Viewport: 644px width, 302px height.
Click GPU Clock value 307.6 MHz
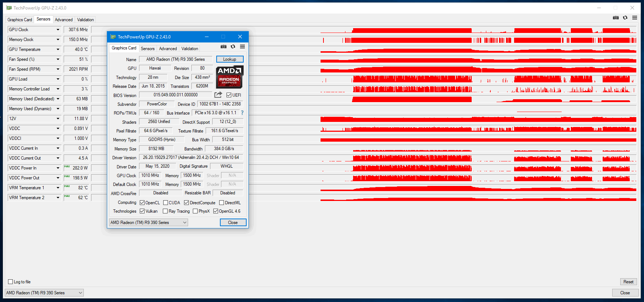click(x=76, y=30)
